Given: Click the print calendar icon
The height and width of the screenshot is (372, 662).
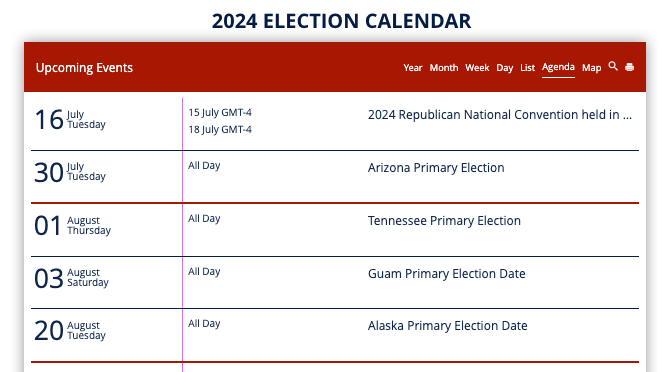Looking at the screenshot, I should pos(629,67).
